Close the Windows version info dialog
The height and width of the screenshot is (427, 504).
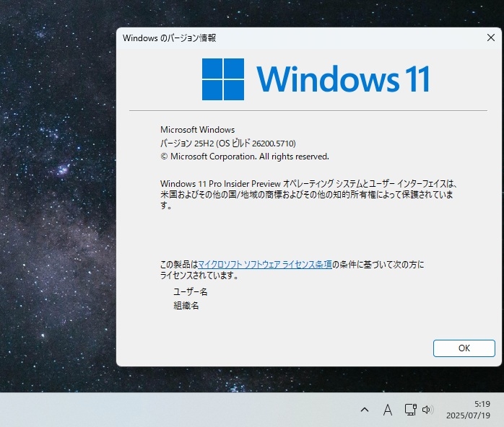pyautogui.click(x=490, y=38)
